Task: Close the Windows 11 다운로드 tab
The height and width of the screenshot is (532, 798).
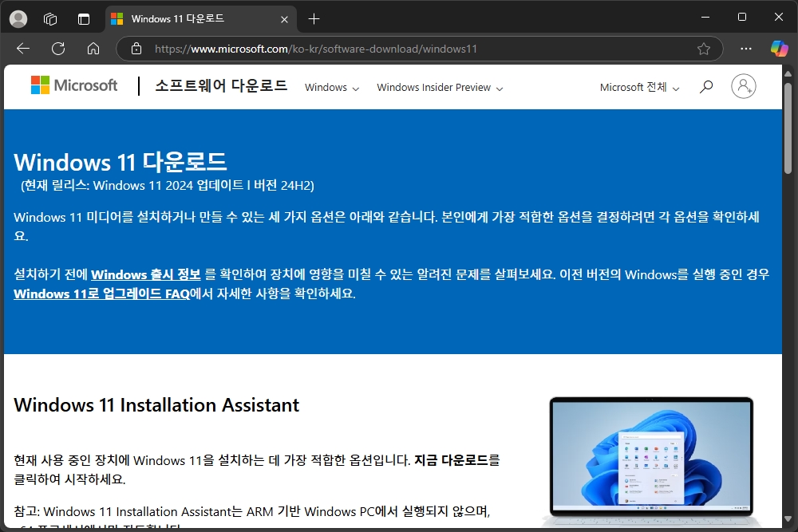Action: pos(285,19)
